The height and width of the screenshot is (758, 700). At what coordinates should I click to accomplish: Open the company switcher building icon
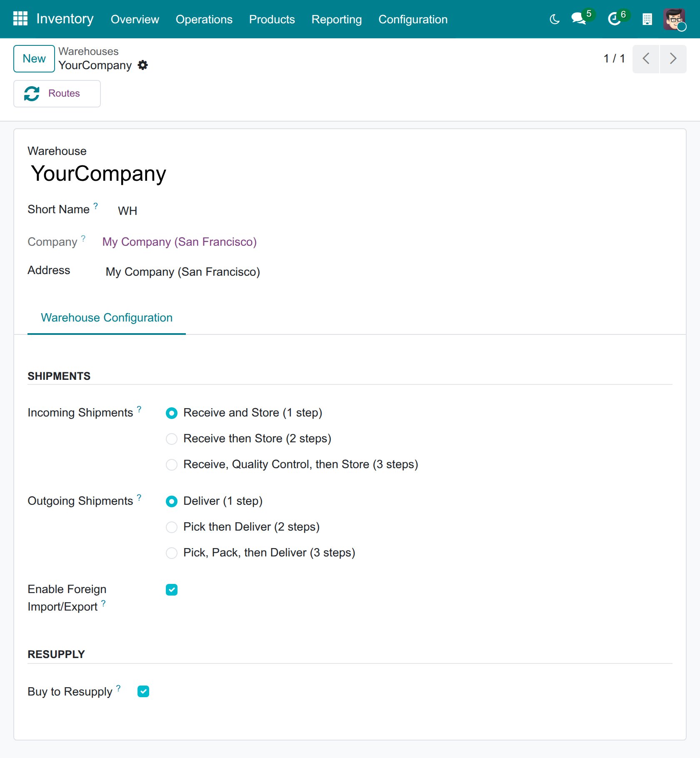coord(647,19)
